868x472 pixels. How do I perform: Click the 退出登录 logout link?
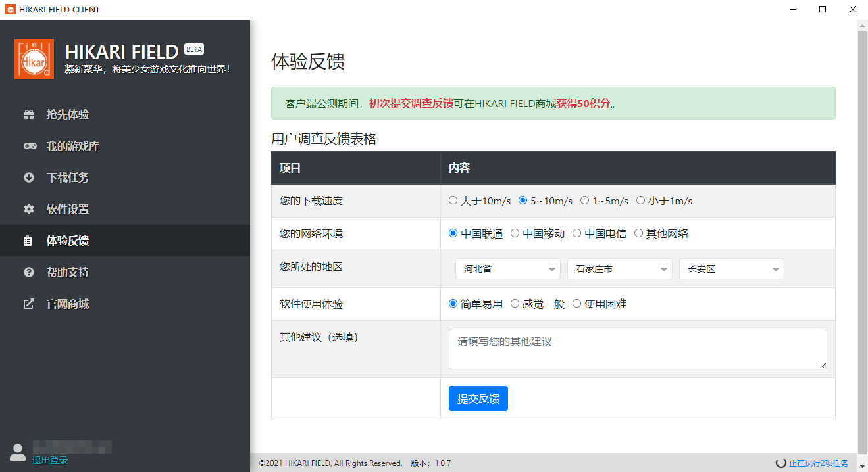coord(50,460)
